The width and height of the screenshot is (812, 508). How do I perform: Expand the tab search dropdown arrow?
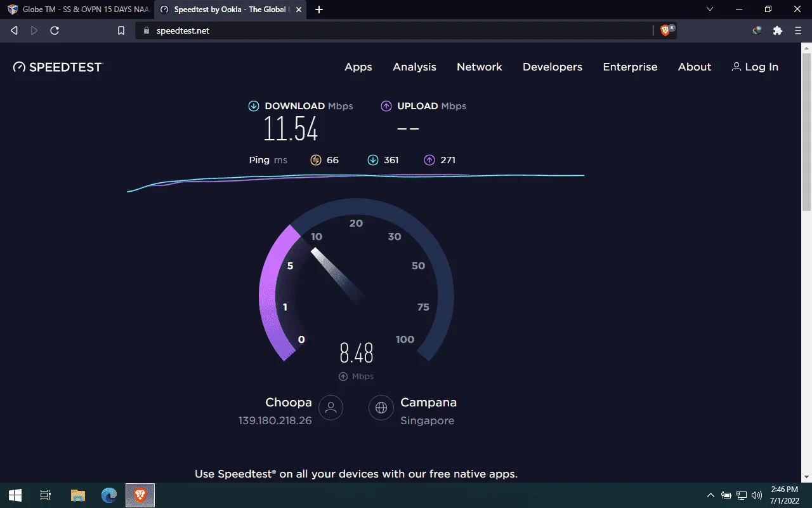710,10
